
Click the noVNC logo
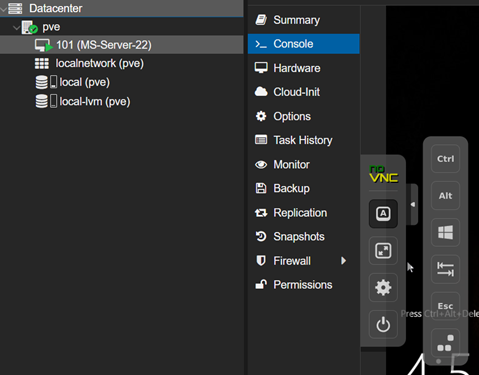click(x=383, y=174)
